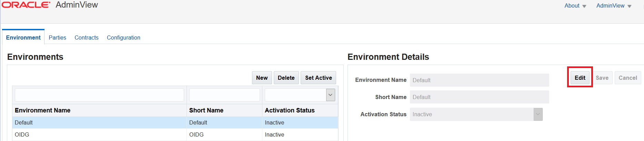The image size is (644, 141).
Task: Open the Activation Status filter dropdown
Action: (330, 95)
